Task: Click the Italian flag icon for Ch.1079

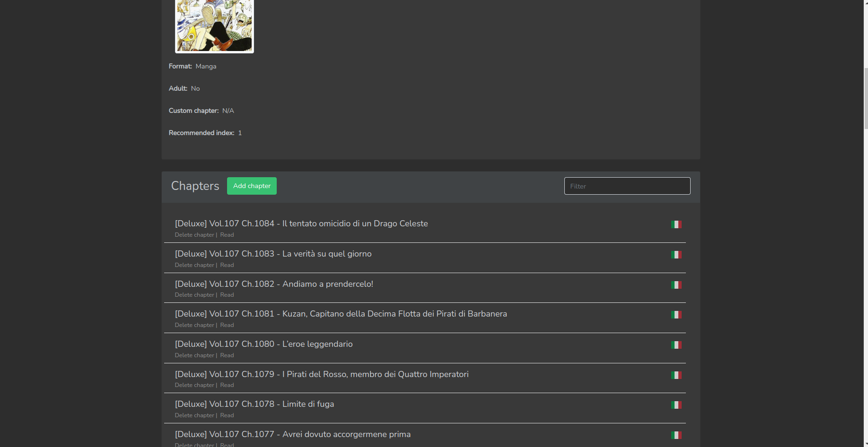Action: point(676,375)
